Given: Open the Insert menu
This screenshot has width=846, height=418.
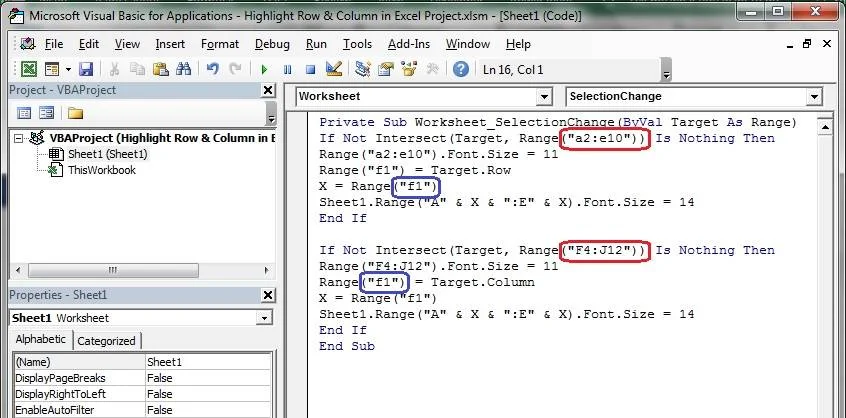Looking at the screenshot, I should pos(170,44).
